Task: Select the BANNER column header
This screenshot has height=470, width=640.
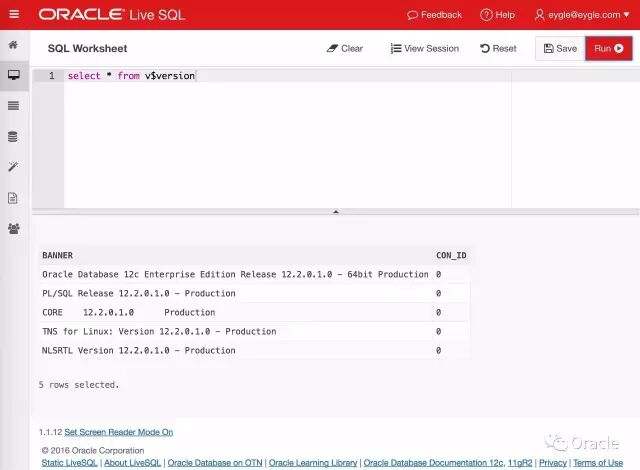Action: pyautogui.click(x=58, y=255)
